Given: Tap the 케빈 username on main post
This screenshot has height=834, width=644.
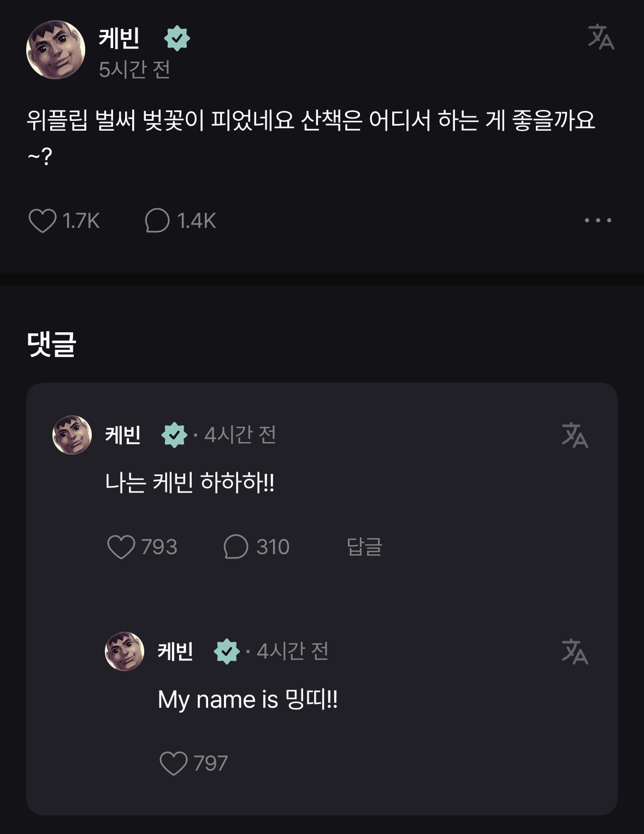Looking at the screenshot, I should [119, 38].
